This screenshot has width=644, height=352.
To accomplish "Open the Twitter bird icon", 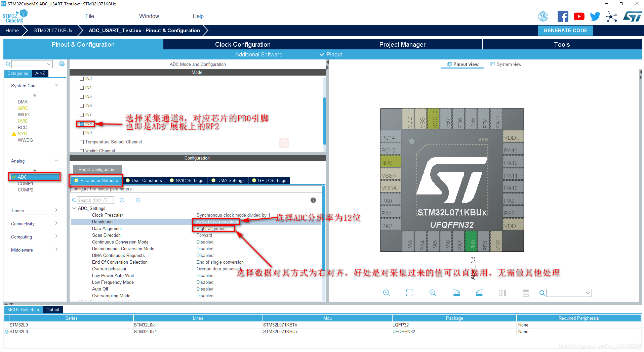I will pyautogui.click(x=595, y=16).
